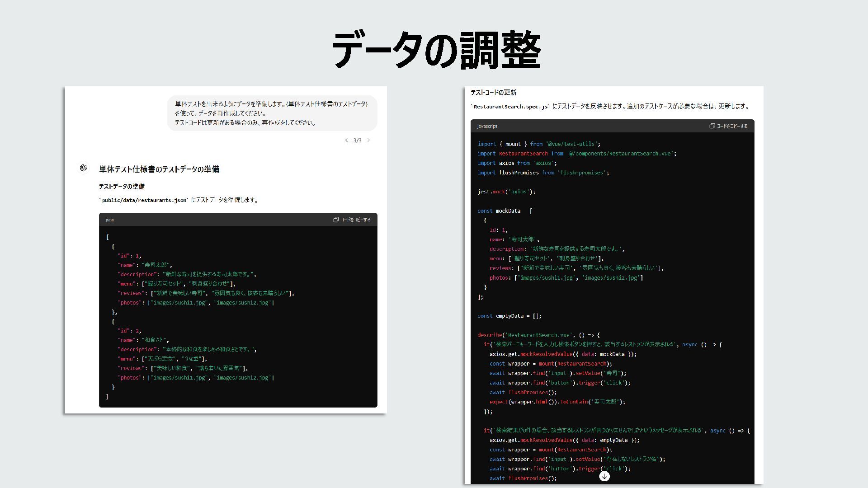Click the user prompt message bubble
Image resolution: width=868 pixels, height=488 pixels.
(x=272, y=113)
